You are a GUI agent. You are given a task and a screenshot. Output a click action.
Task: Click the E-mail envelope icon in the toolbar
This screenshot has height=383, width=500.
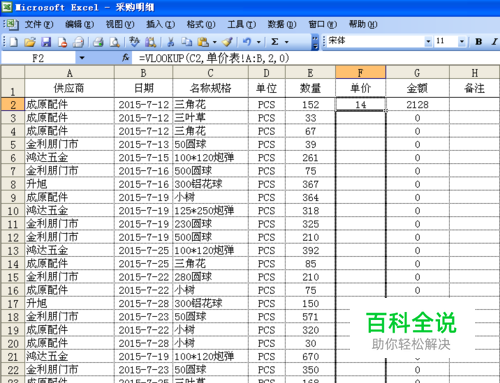(79, 42)
